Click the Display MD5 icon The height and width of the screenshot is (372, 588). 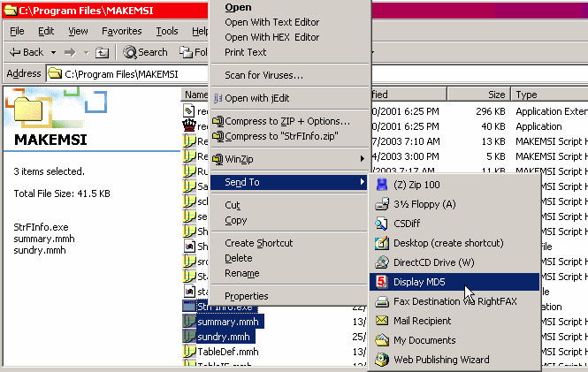pyautogui.click(x=382, y=282)
